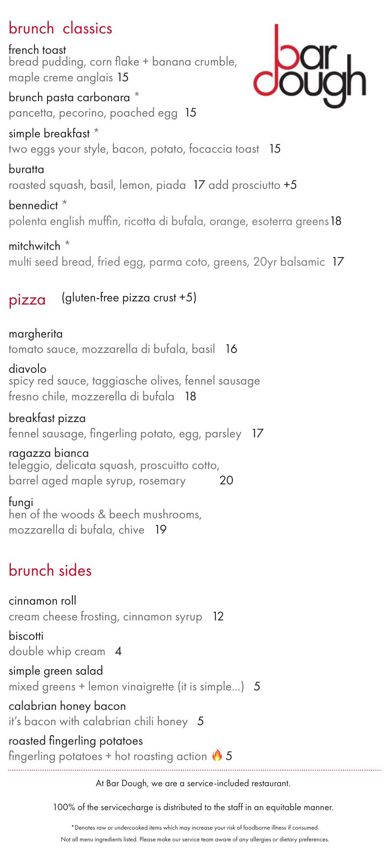Select the ragazza bianca pizza title
The image size is (389, 868).
coord(49,453)
